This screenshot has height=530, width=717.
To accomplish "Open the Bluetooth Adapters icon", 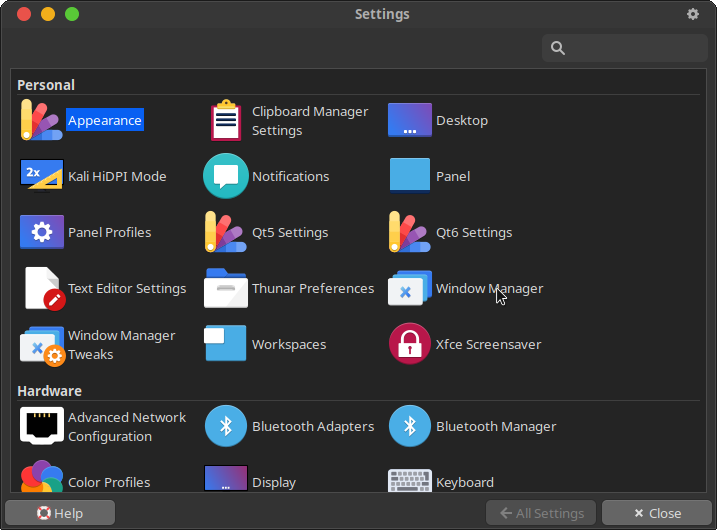I will (226, 426).
